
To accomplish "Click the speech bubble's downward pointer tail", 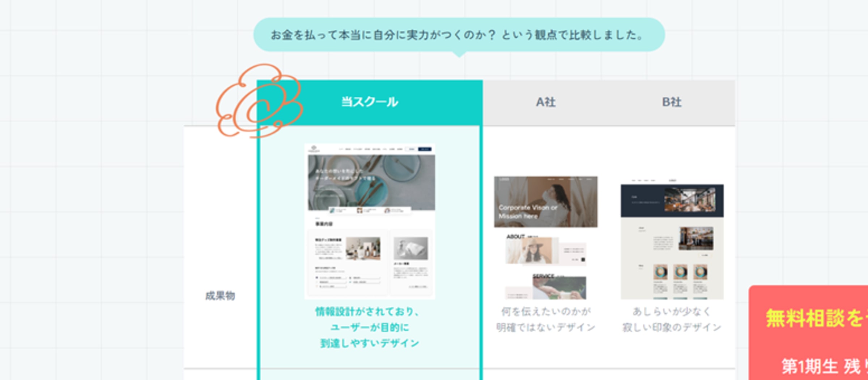I will click(459, 55).
